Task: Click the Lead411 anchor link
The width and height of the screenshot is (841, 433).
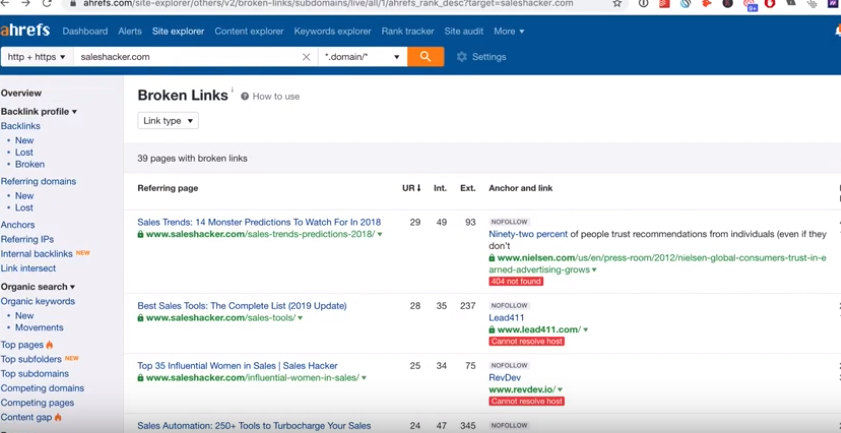Action: click(506, 318)
